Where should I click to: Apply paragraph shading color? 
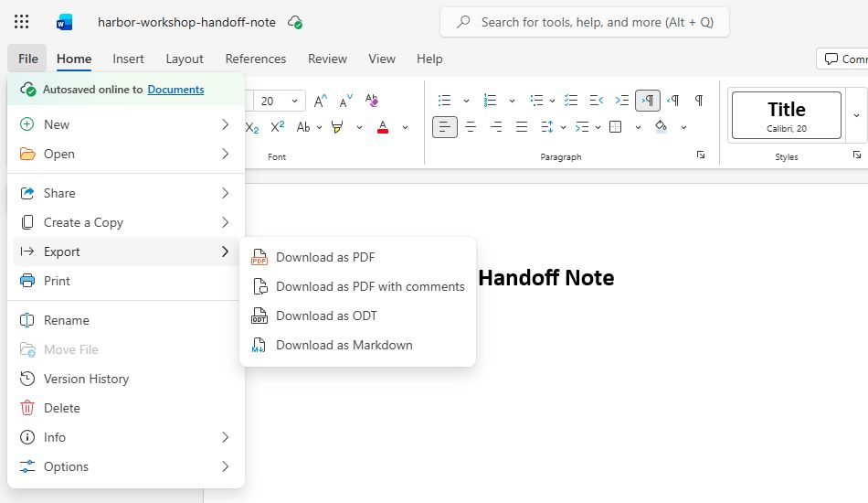pos(661,127)
